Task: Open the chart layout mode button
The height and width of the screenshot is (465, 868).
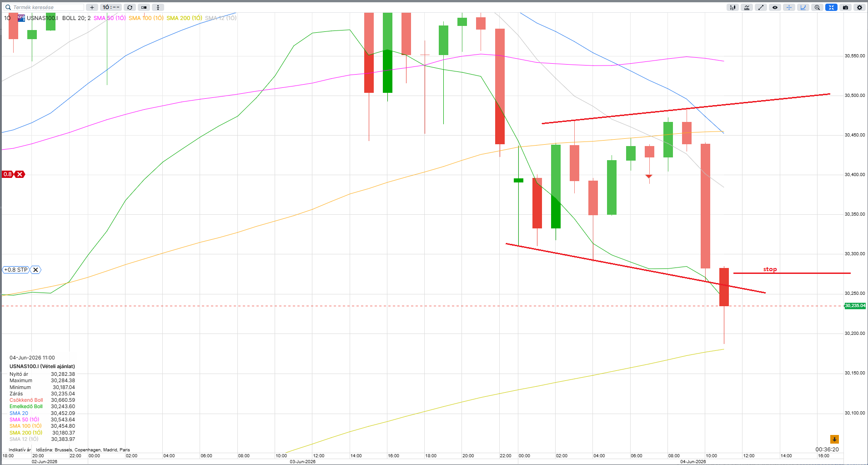Action: 144,7
